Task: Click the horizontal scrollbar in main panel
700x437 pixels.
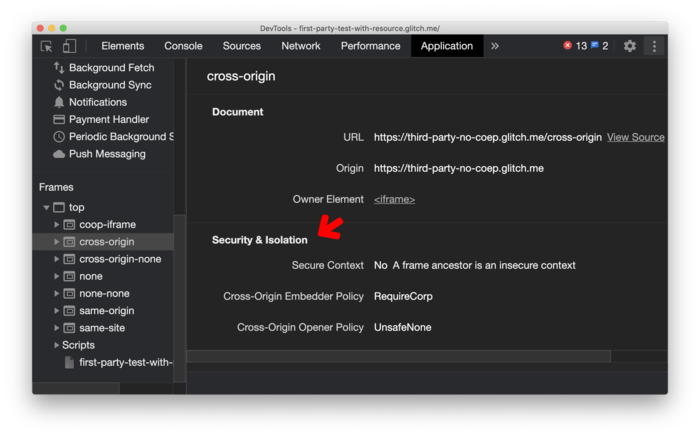Action: pyautogui.click(x=398, y=356)
